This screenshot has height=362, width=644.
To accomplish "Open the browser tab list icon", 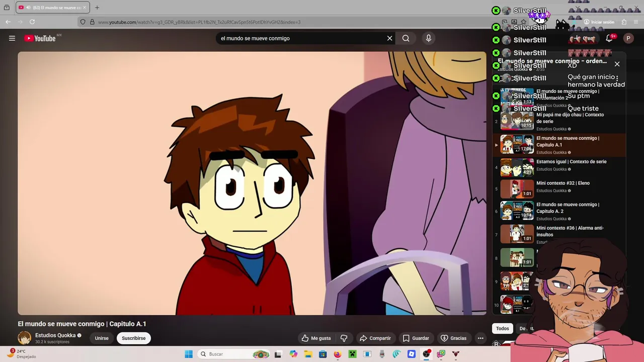I will tap(7, 8).
